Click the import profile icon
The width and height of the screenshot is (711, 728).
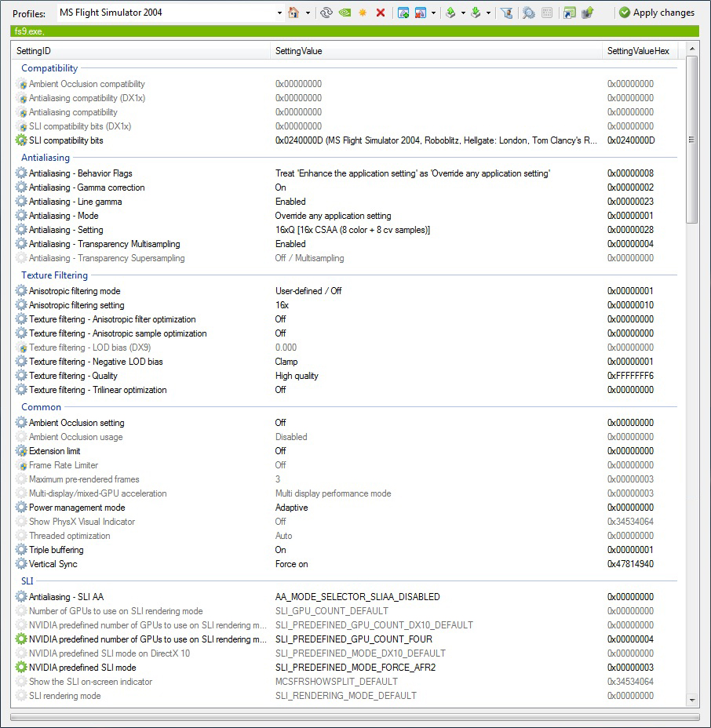476,13
